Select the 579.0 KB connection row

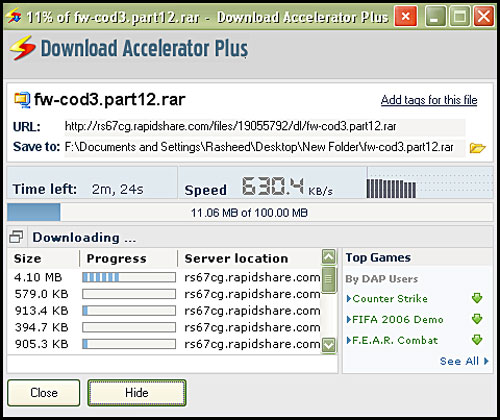pos(164,294)
